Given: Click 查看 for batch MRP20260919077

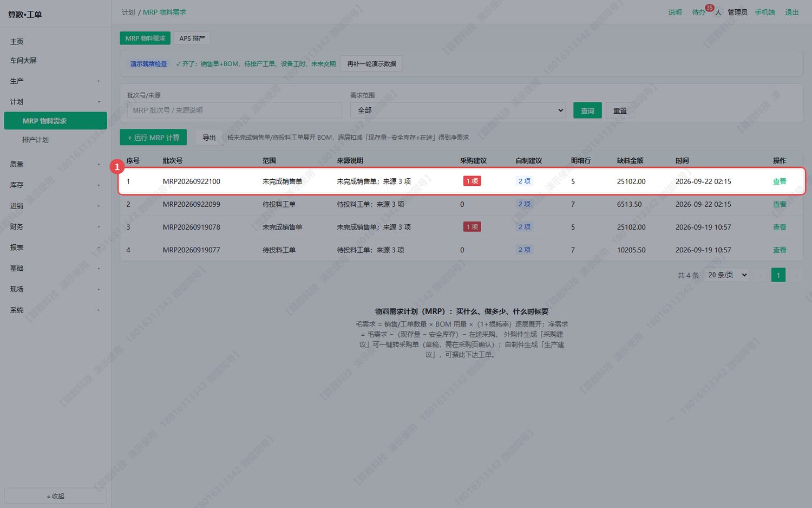Looking at the screenshot, I should (x=780, y=250).
